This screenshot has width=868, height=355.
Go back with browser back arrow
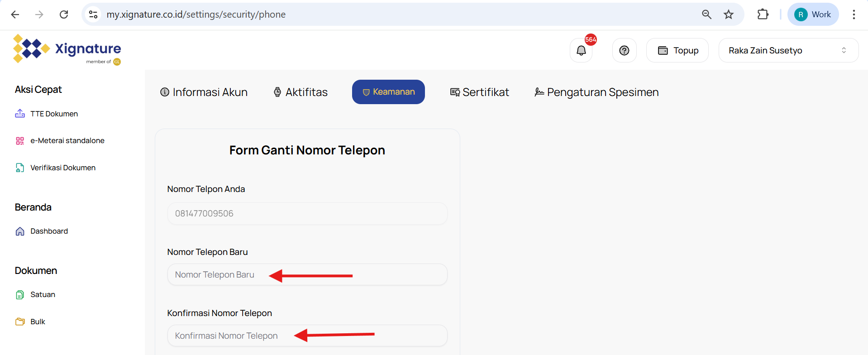[x=15, y=14]
